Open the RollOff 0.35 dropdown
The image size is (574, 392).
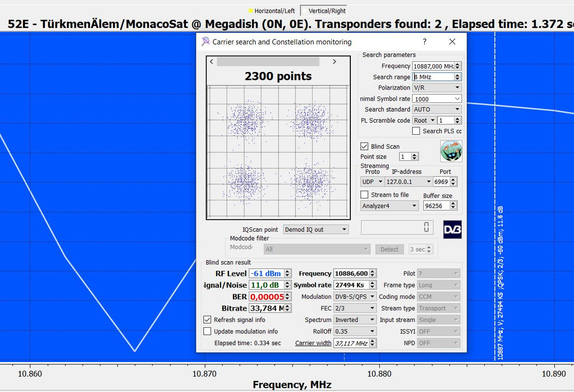pos(355,331)
